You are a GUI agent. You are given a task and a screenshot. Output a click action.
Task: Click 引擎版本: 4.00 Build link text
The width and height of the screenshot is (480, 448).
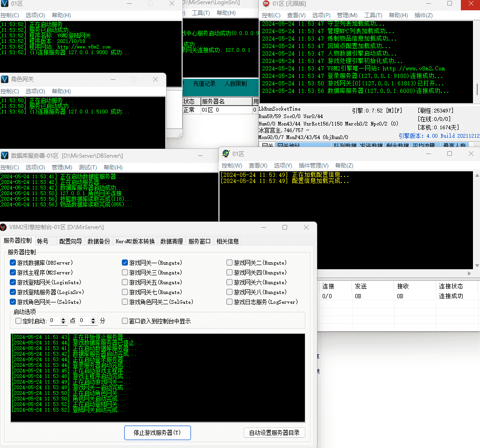pos(439,136)
